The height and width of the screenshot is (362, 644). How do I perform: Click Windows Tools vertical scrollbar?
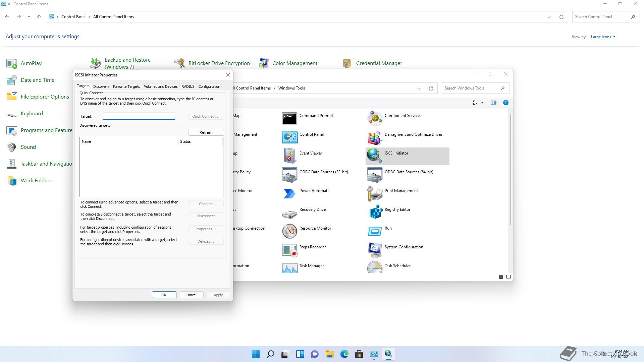pos(511,169)
